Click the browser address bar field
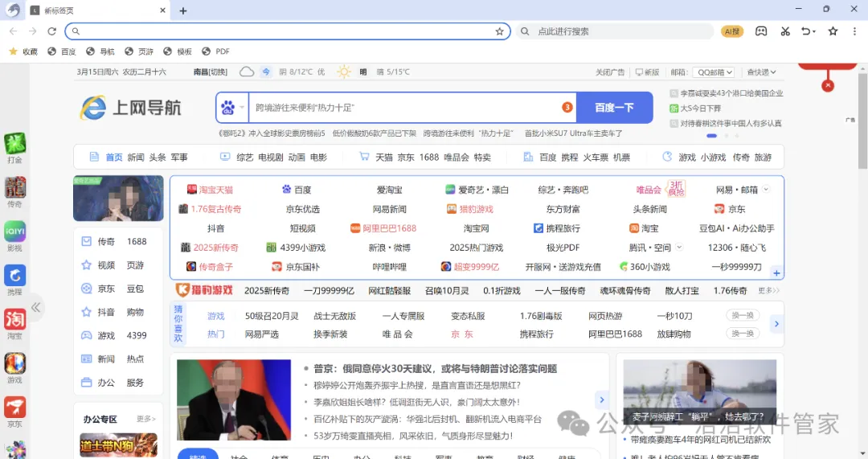Image resolution: width=868 pixels, height=459 pixels. click(287, 31)
